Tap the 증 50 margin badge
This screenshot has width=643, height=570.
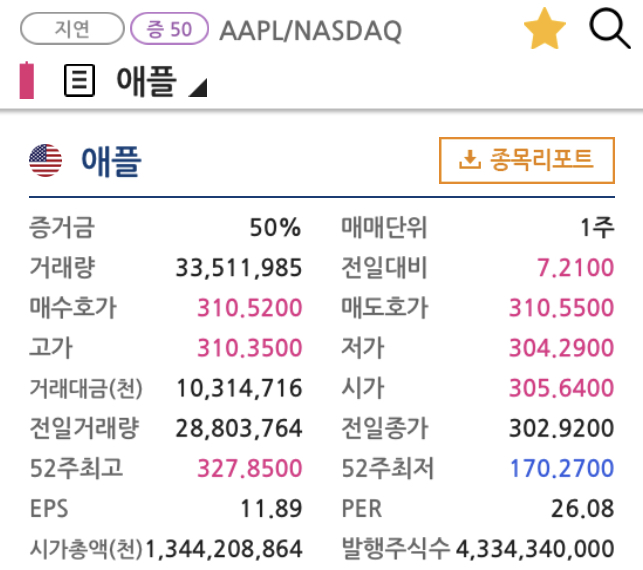click(169, 29)
